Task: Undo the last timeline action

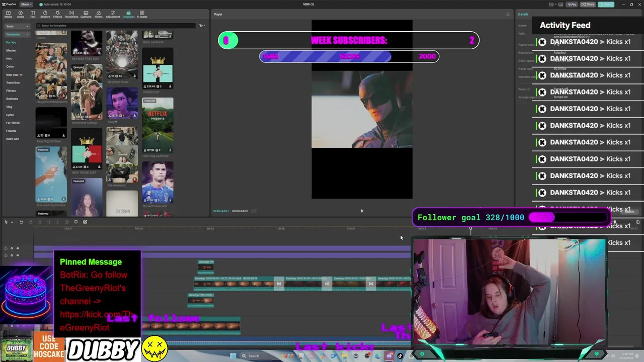Action: pos(22,222)
